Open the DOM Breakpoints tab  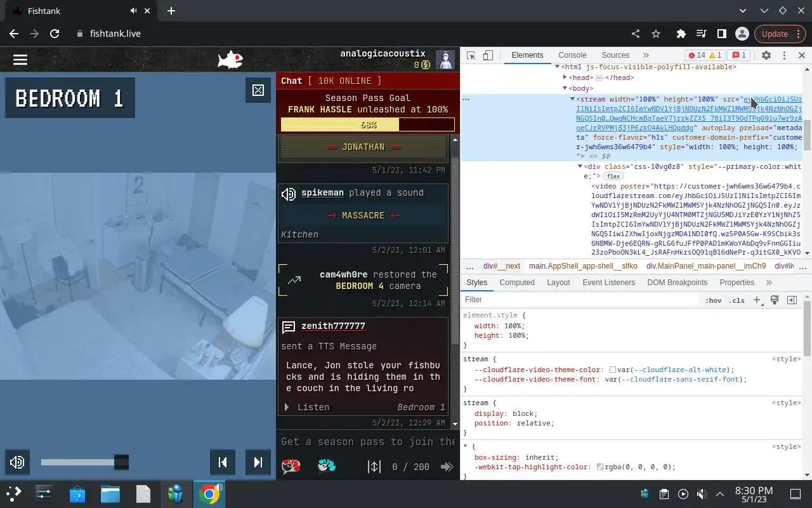677,283
